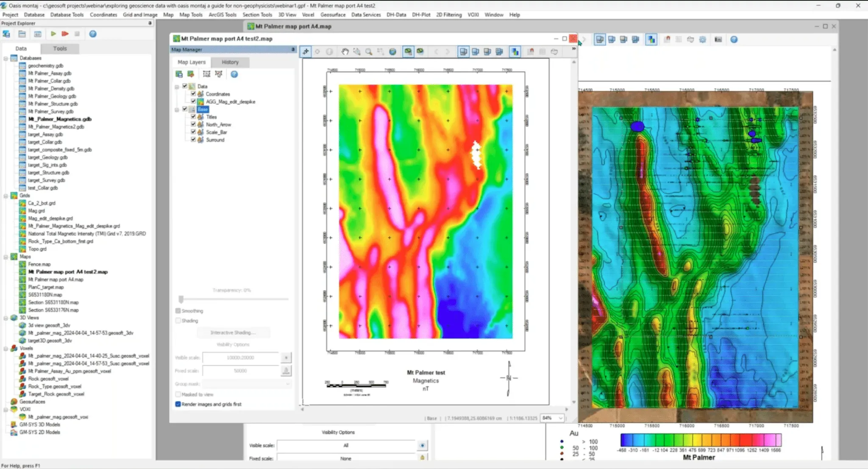The width and height of the screenshot is (868, 469).
Task: Open Mt_Palmer_Magnetics.gdb database
Action: pyautogui.click(x=59, y=119)
